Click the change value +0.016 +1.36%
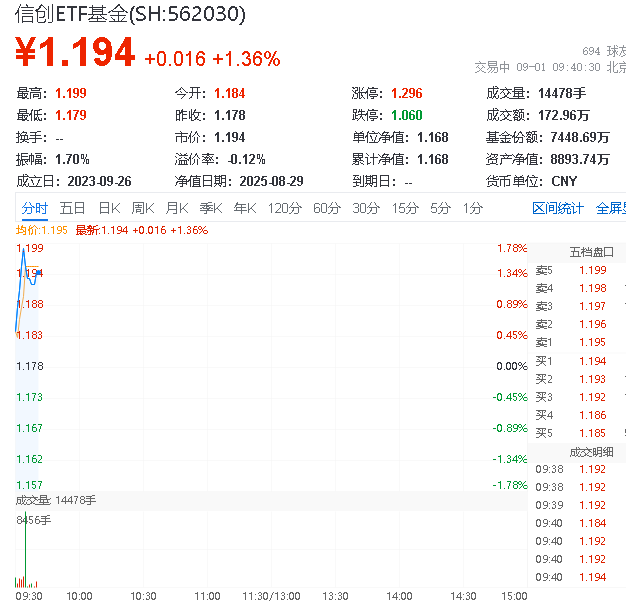Viewport: 626px width, 615px height. click(x=212, y=59)
